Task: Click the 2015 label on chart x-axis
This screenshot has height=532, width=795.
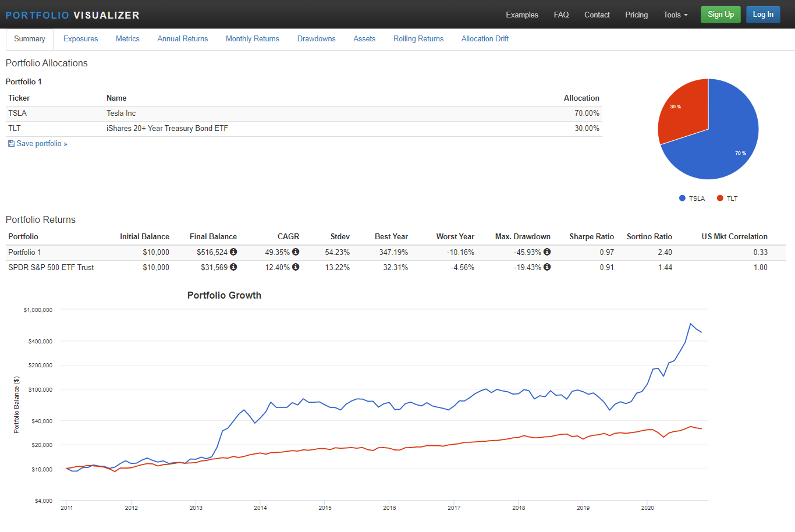Action: (x=325, y=508)
